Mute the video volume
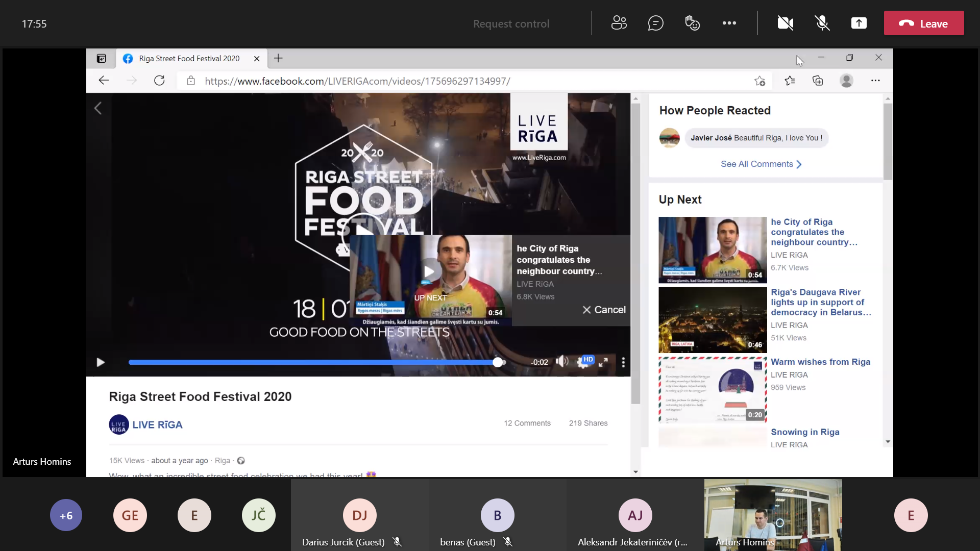 (x=562, y=362)
